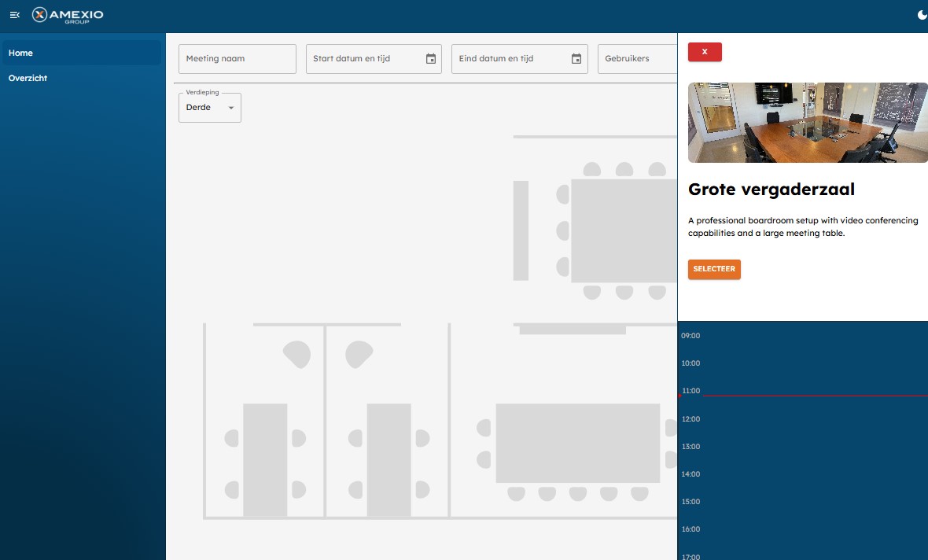Select the 16:00 time slot label
The width and height of the screenshot is (928, 560).
[x=690, y=529]
